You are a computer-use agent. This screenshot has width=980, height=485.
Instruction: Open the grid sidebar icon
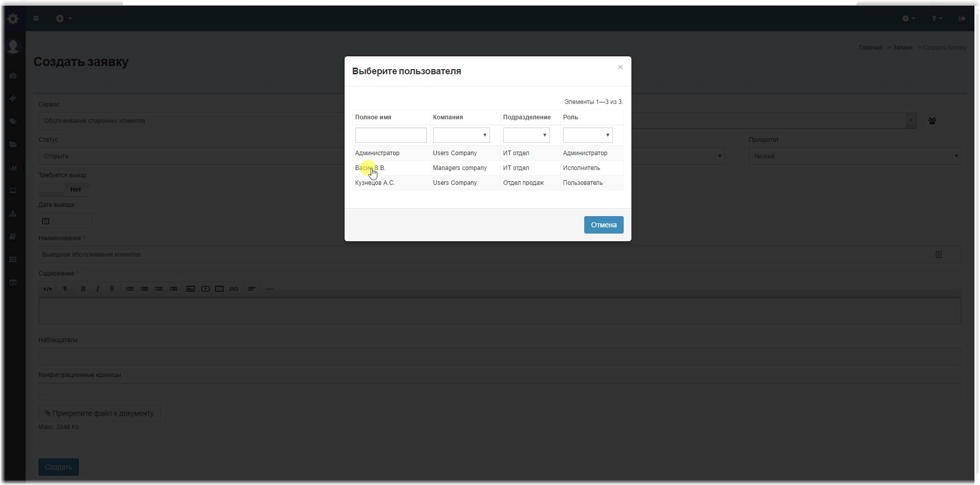coord(13,260)
